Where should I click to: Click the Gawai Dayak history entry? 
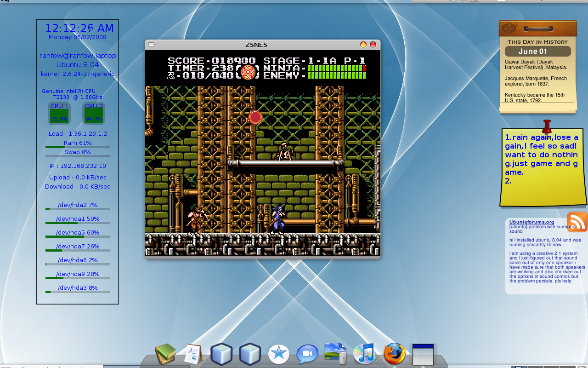[536, 64]
